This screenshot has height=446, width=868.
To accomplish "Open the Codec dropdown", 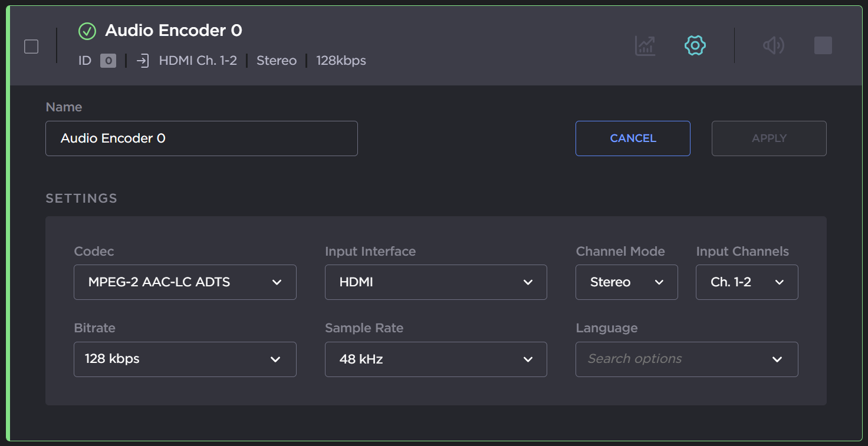I will (x=185, y=282).
